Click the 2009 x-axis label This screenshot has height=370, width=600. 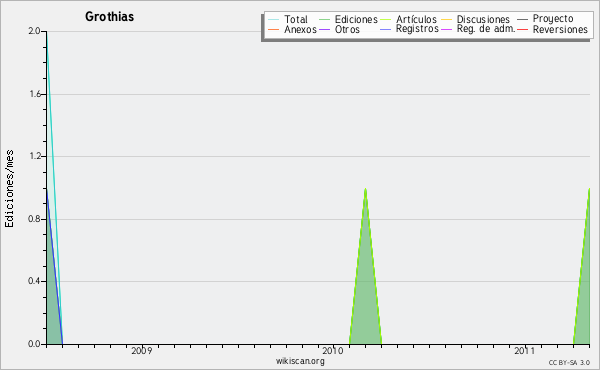tap(142, 351)
